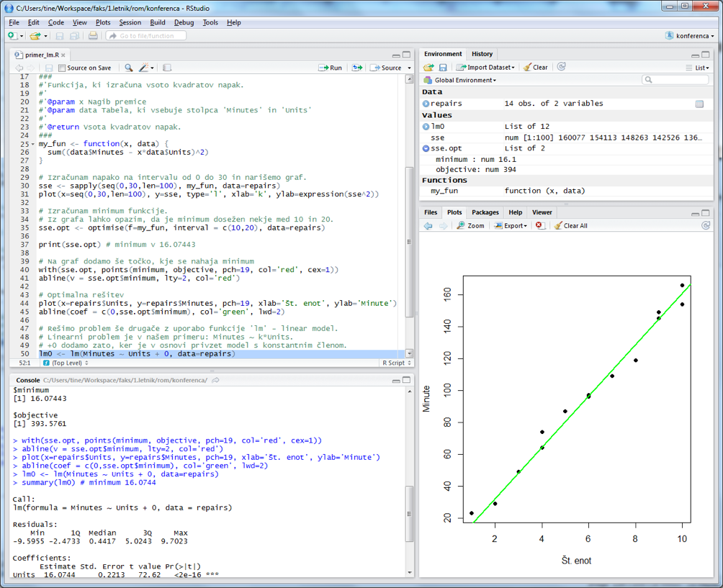Switch to the Packages tab
The image size is (723, 588).
pyautogui.click(x=485, y=212)
